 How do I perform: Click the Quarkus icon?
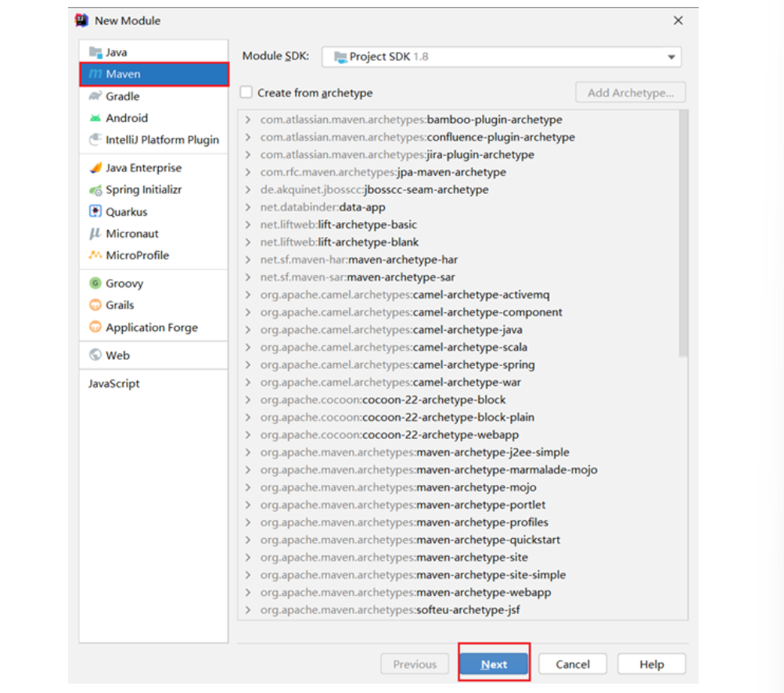95,211
